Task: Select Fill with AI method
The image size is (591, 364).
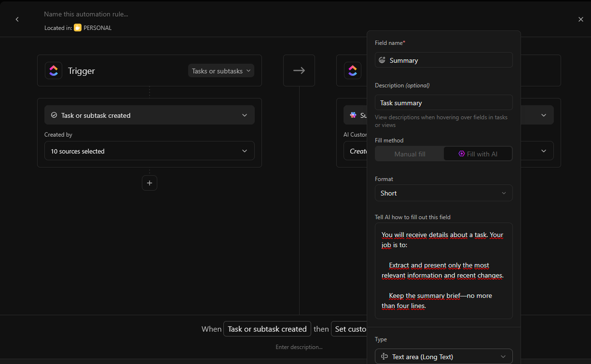Action: point(478,154)
